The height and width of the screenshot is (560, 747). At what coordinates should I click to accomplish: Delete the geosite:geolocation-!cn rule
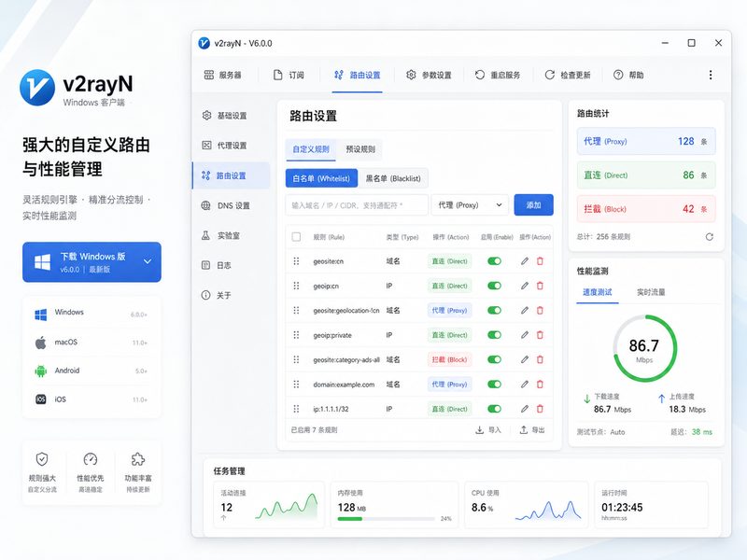point(540,311)
